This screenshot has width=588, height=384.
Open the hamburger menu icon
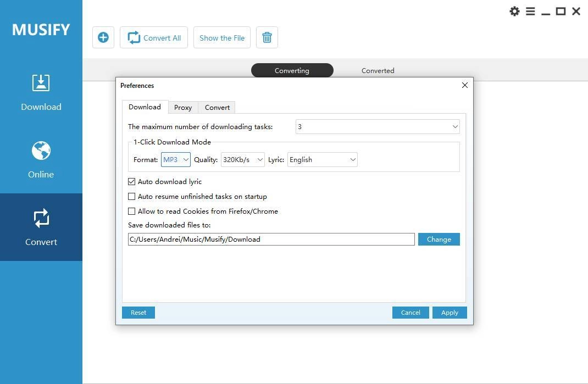(530, 11)
